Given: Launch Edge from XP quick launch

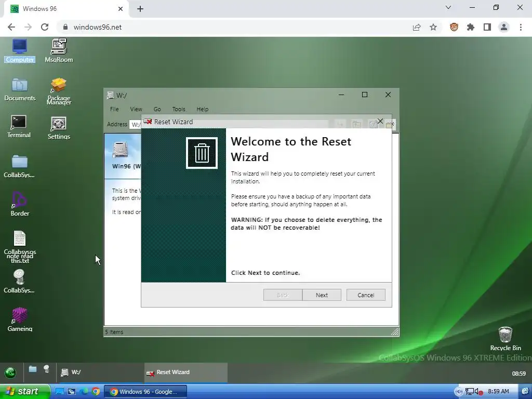Looking at the screenshot, I should (x=84, y=392).
